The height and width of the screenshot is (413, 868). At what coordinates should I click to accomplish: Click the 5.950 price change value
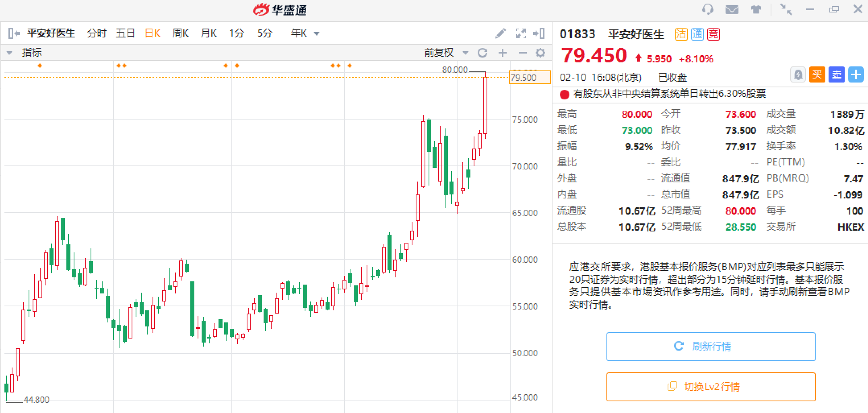pos(659,59)
